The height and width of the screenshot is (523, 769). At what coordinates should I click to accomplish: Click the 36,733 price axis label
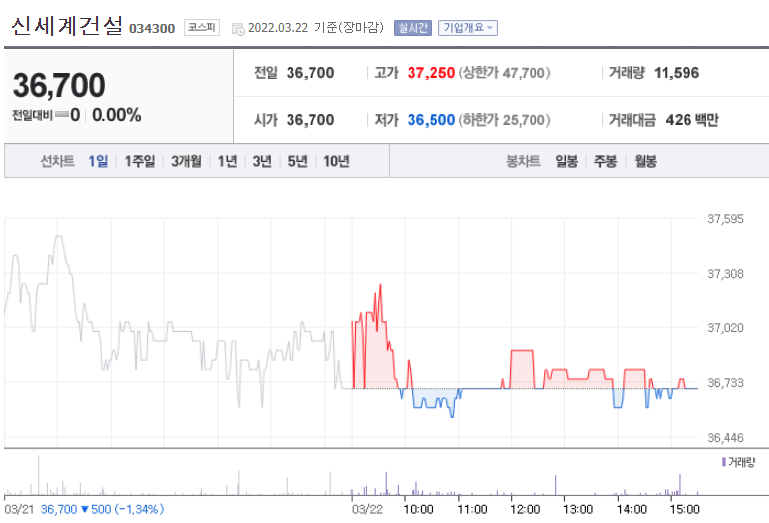725,383
